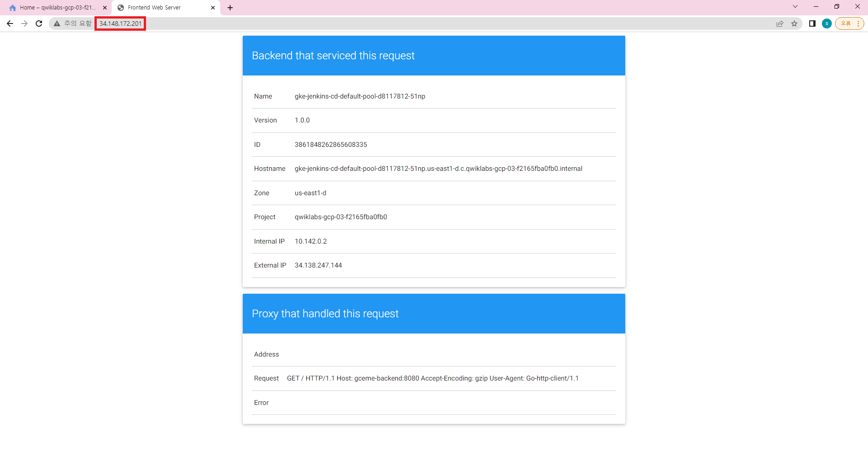Open the browser side panel
This screenshot has width=868, height=470.
tap(812, 23)
